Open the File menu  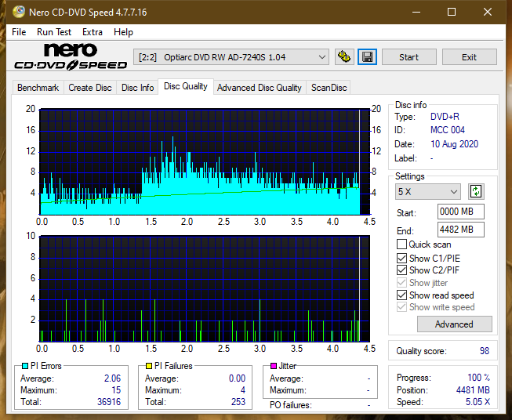pyautogui.click(x=19, y=32)
